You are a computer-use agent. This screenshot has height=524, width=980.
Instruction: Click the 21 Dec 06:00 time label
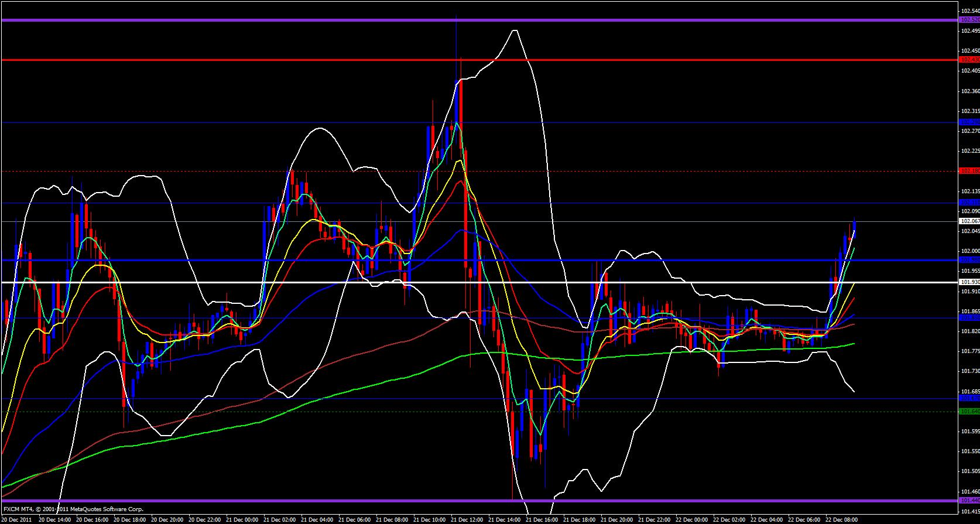[x=354, y=520]
